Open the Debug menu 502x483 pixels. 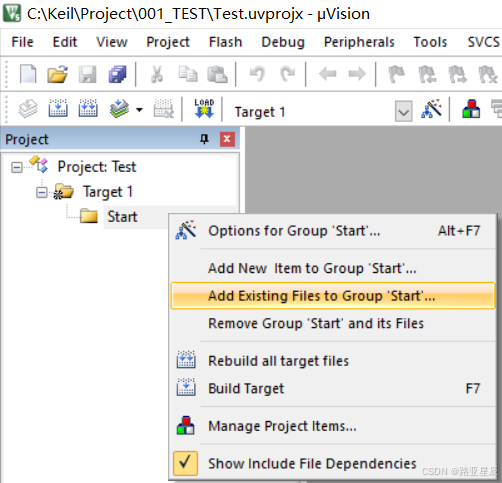click(x=283, y=42)
